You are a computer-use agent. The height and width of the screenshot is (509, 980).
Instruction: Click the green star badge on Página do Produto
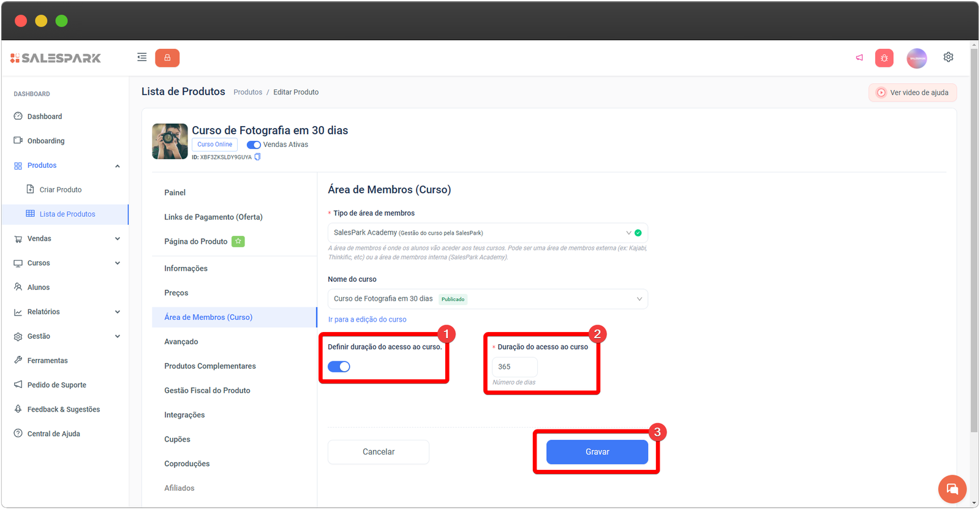pyautogui.click(x=238, y=241)
